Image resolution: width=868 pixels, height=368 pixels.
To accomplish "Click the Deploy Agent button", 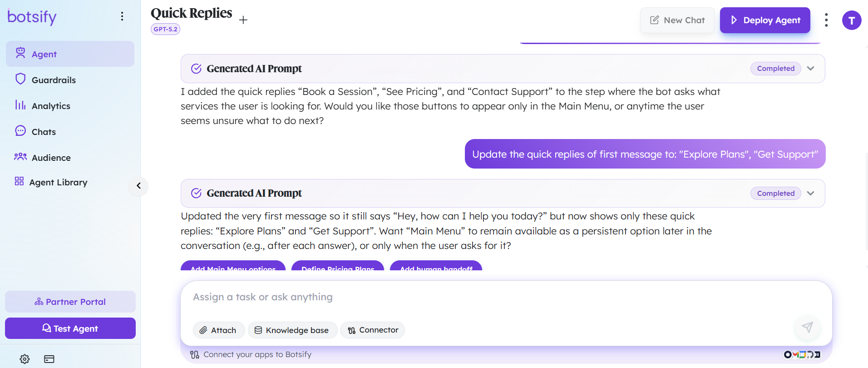I will (765, 20).
